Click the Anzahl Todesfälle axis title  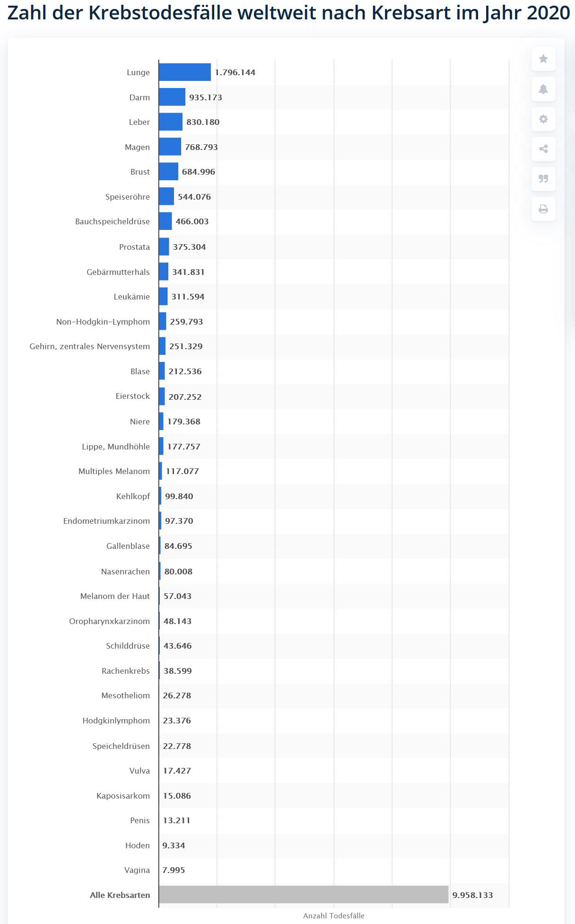click(333, 915)
